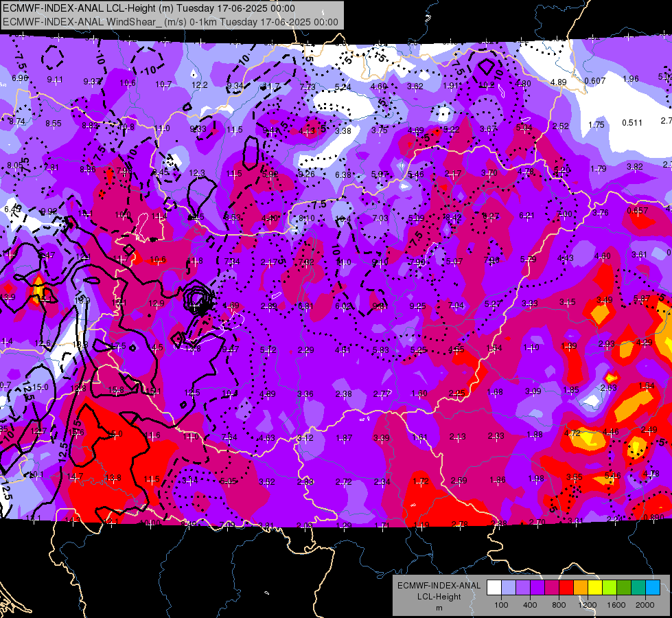
Task: Click the legend unit label 'm'
Action: tap(439, 608)
